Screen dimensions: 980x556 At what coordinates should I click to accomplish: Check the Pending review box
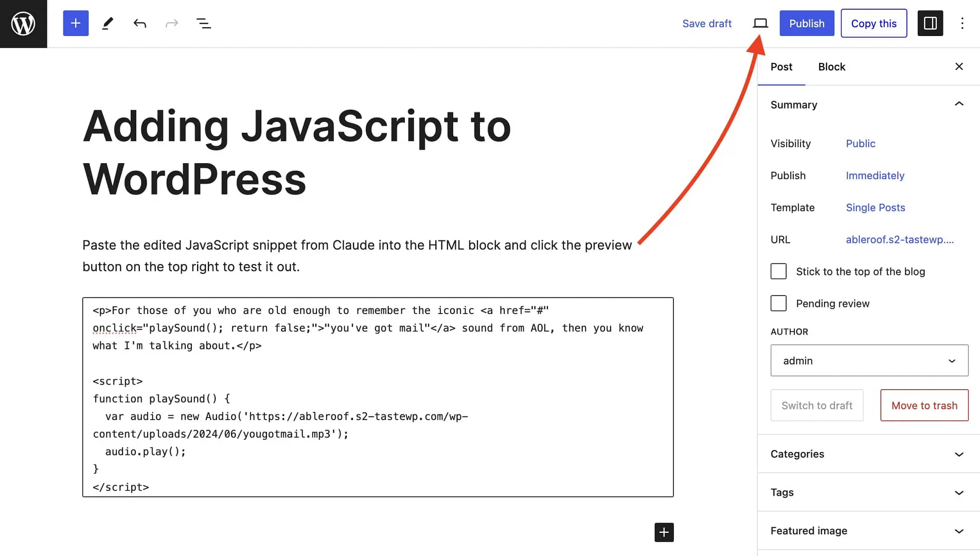(778, 303)
